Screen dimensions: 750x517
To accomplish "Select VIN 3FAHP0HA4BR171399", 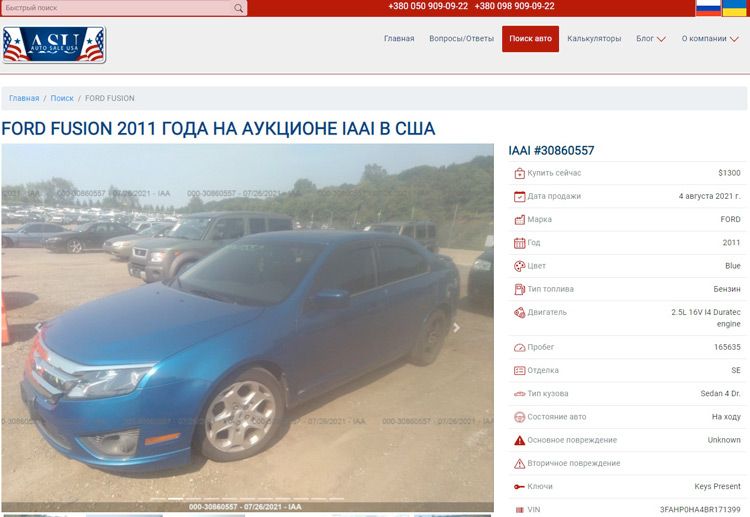I will pyautogui.click(x=700, y=510).
